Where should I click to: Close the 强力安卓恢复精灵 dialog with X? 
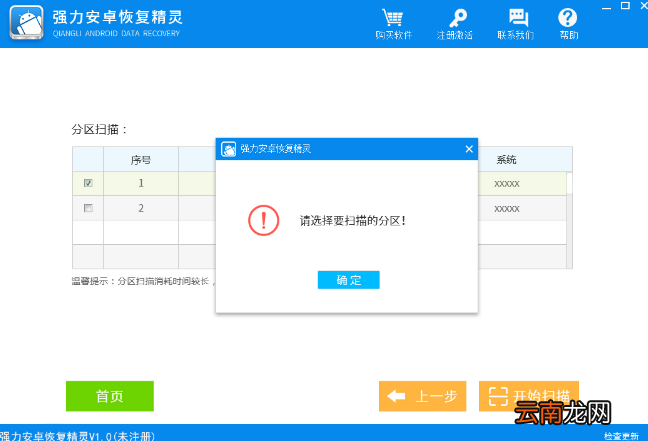coord(469,149)
